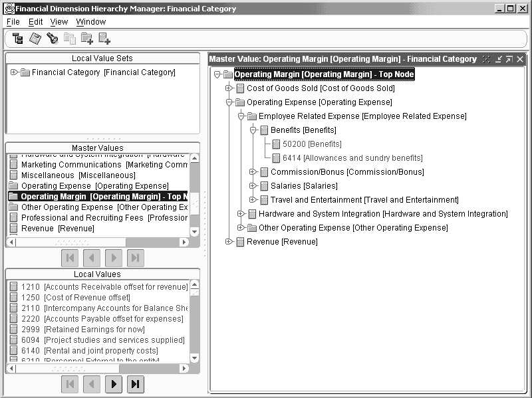
Task: Collapse the Operating Margin top node
Action: coord(217,74)
